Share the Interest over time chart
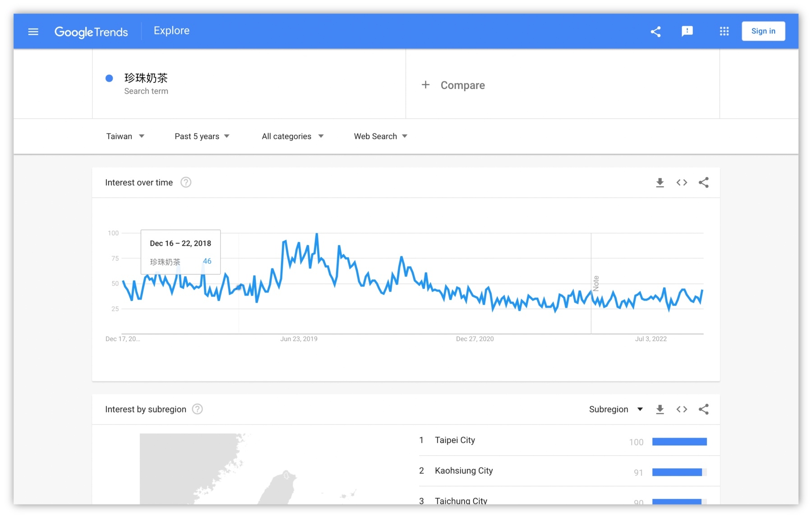This screenshot has width=812, height=518. click(703, 183)
